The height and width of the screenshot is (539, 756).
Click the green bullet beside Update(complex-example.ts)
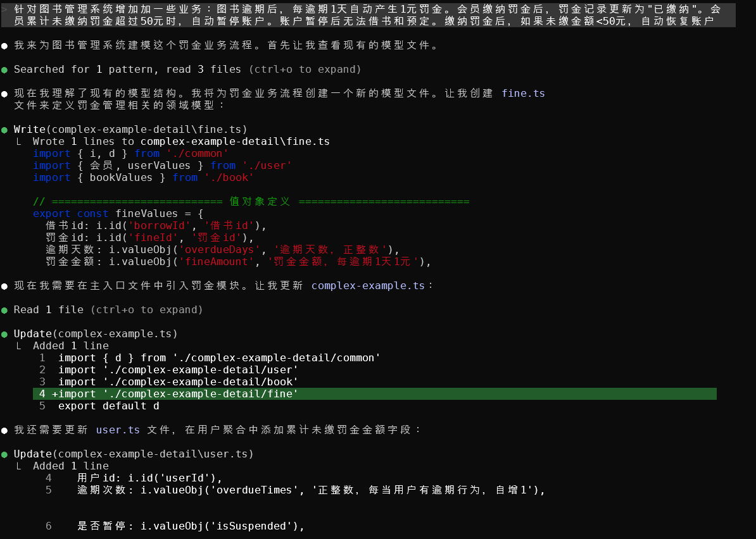click(x=5, y=334)
